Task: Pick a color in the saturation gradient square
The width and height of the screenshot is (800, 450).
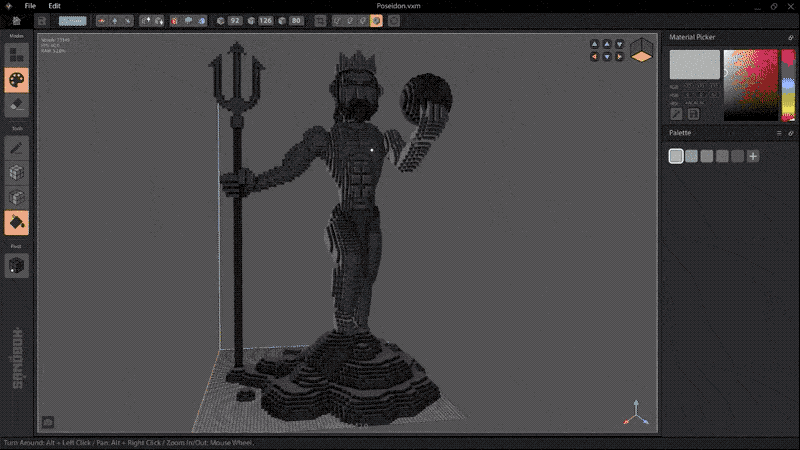Action: tap(751, 85)
